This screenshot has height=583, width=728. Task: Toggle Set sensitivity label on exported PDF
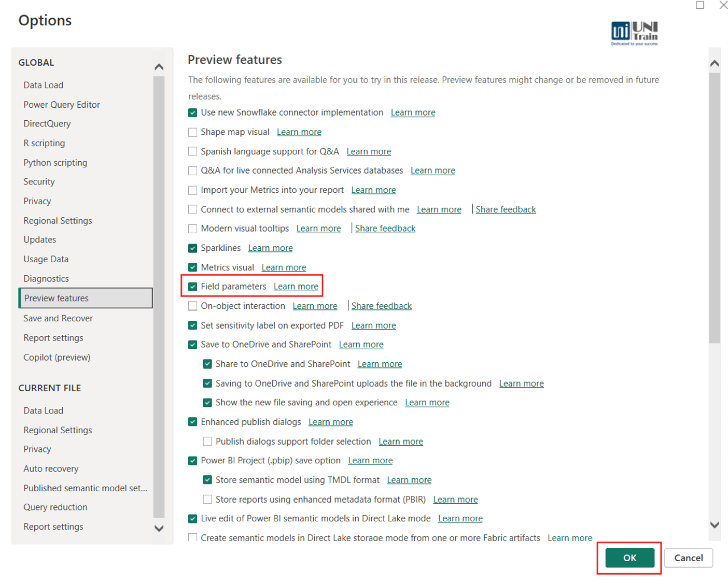click(x=192, y=325)
